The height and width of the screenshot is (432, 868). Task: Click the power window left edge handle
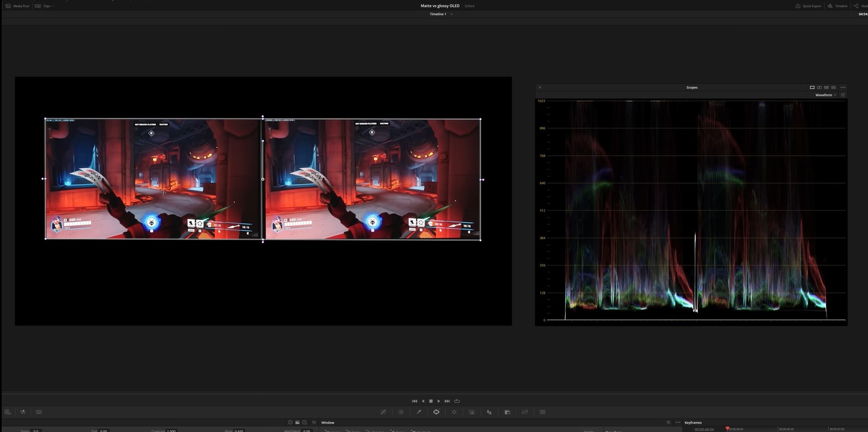[x=44, y=179]
